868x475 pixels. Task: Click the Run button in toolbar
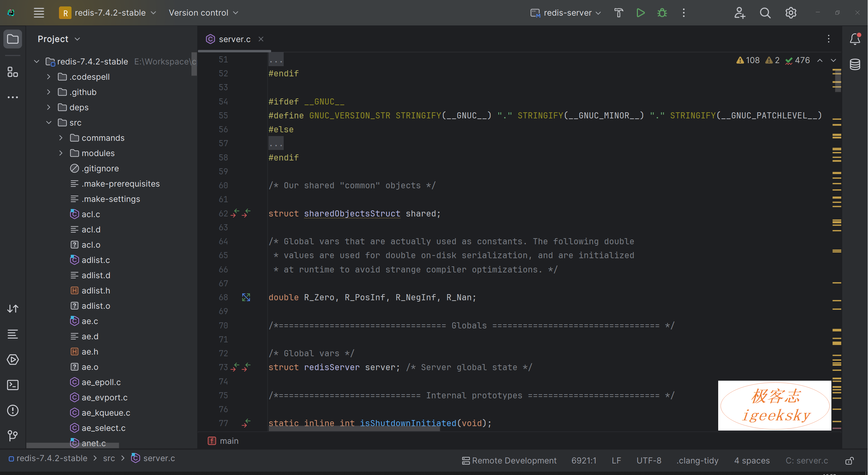tap(640, 13)
